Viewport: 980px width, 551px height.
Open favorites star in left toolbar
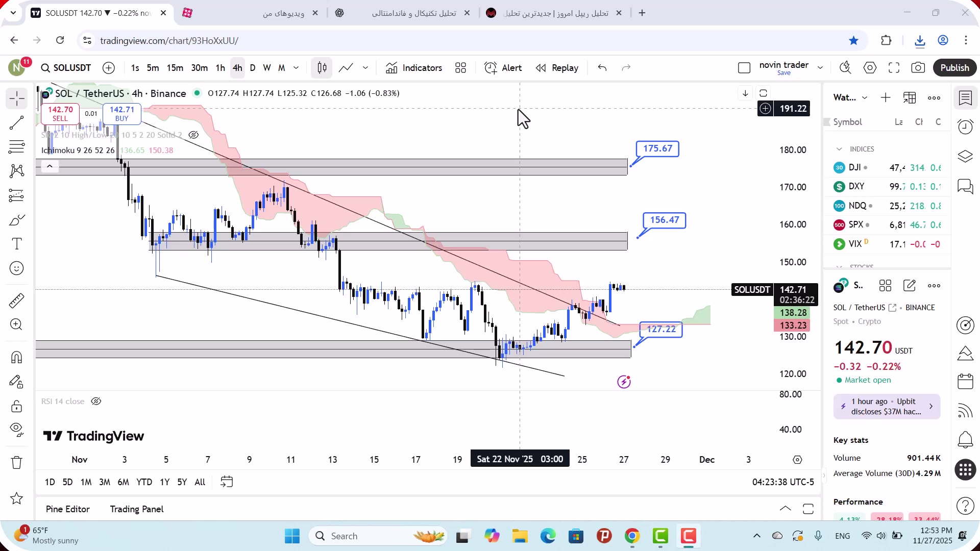17,498
